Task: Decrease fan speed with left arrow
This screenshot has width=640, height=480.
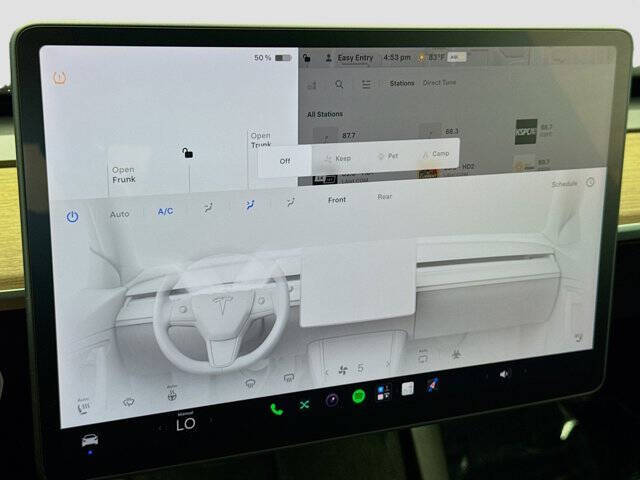Action: pyautogui.click(x=326, y=372)
